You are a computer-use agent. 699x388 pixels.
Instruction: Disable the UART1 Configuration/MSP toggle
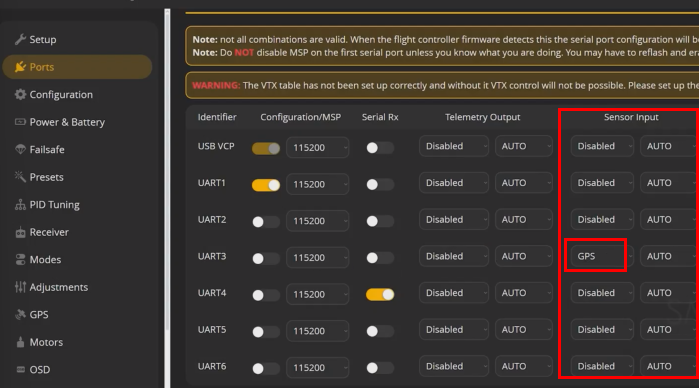tap(266, 185)
